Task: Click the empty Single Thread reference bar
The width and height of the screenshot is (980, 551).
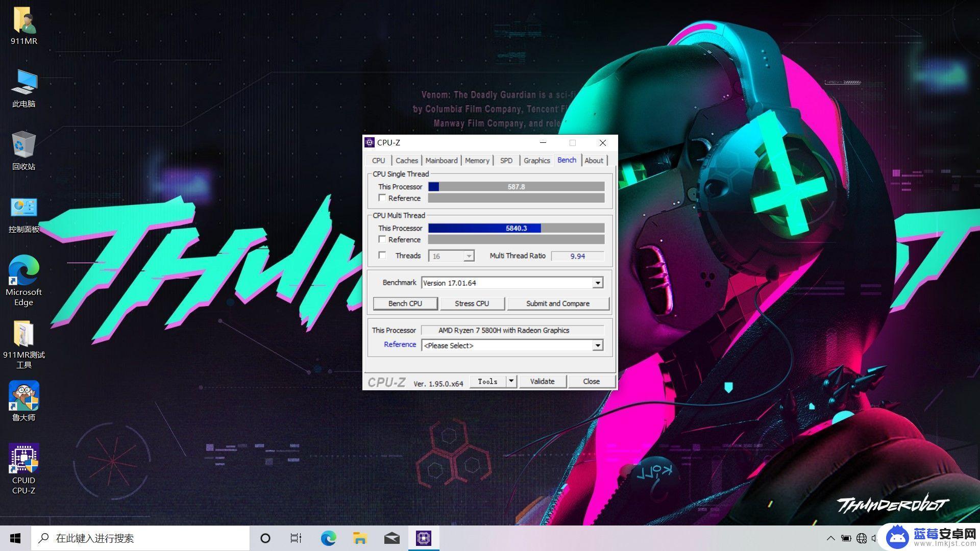Action: click(x=517, y=197)
